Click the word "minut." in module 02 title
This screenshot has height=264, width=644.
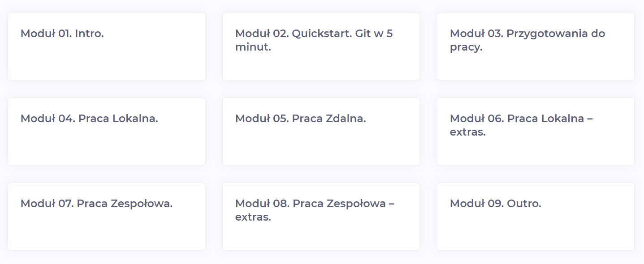click(x=253, y=47)
